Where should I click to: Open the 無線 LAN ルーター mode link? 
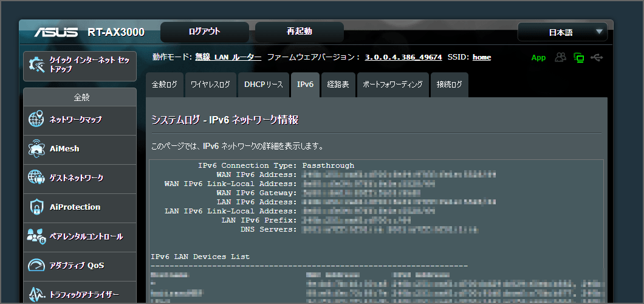[228, 58]
